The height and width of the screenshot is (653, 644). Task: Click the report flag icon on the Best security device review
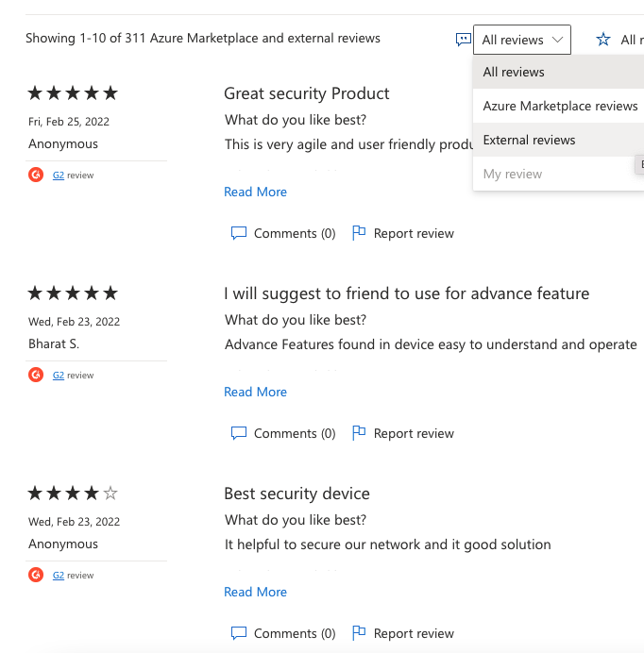tap(359, 633)
